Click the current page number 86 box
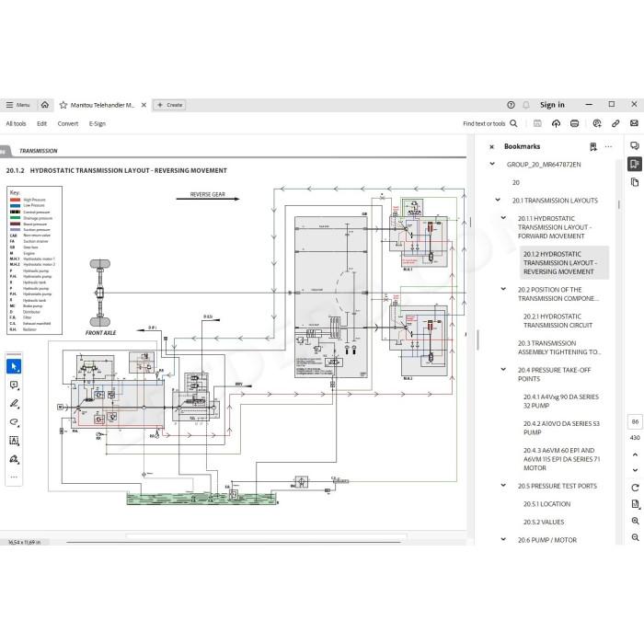Viewport: 644px width, 644px height. tap(635, 421)
